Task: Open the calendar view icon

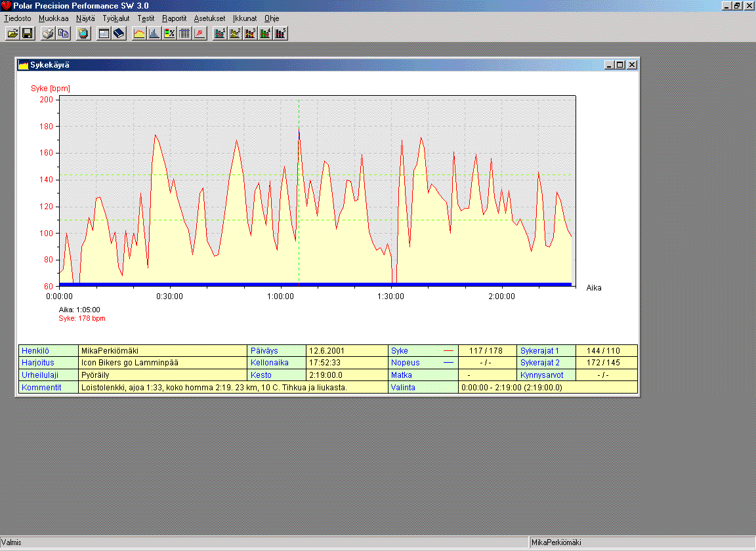Action: pyautogui.click(x=104, y=33)
